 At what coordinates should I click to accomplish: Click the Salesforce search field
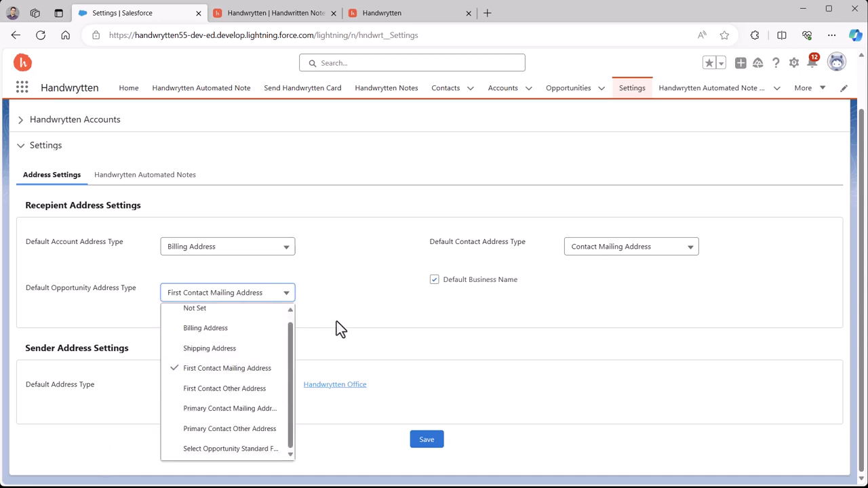(x=412, y=63)
